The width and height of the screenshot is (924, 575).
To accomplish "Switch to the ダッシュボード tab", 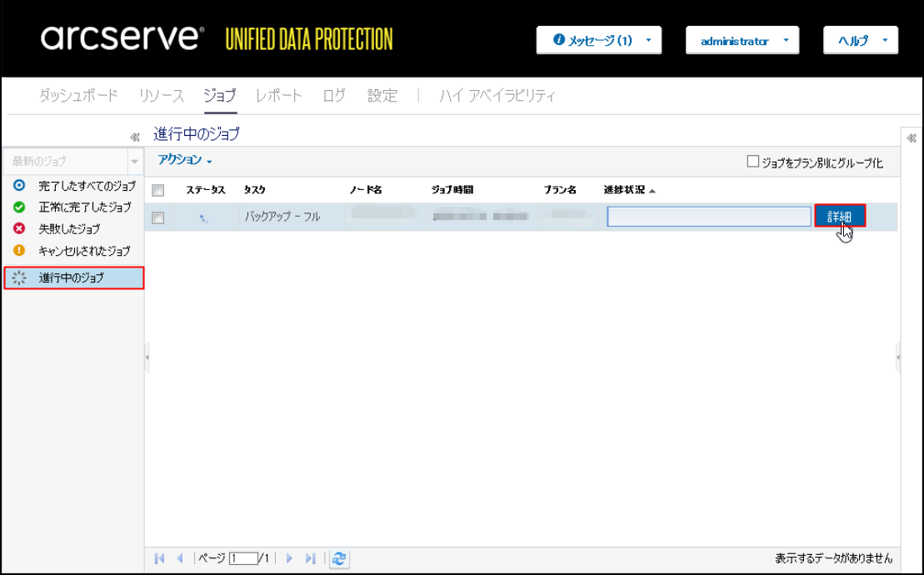I will pos(78,96).
